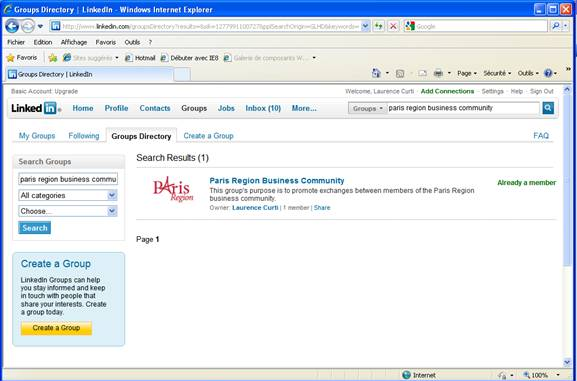This screenshot has width=577, height=381.
Task: Click the browser search magnifier button
Action: click(555, 26)
